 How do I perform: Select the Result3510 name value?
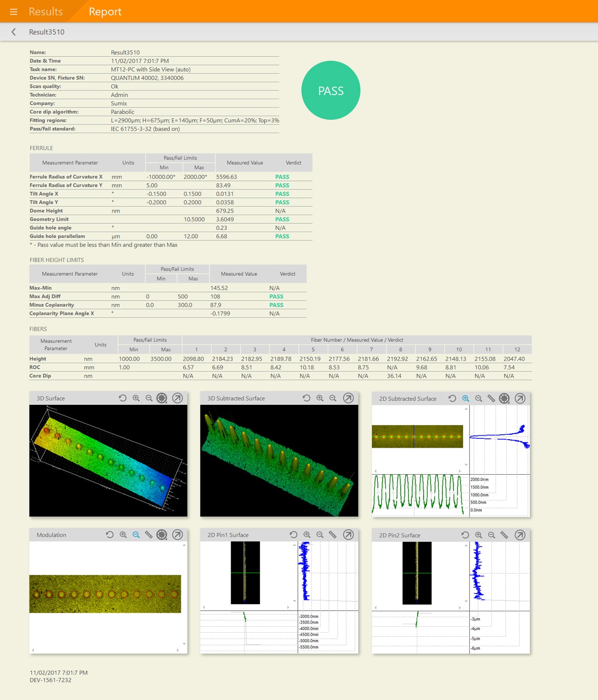pyautogui.click(x=125, y=52)
